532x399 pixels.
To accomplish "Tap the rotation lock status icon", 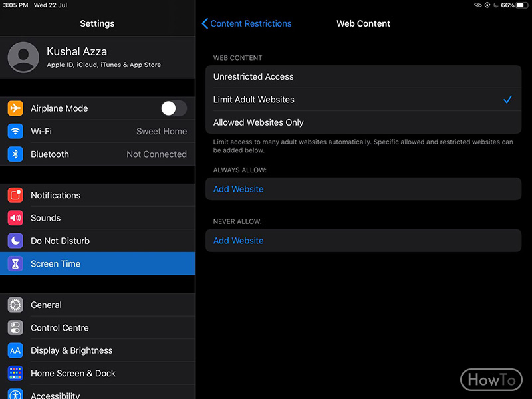I will pos(487,5).
